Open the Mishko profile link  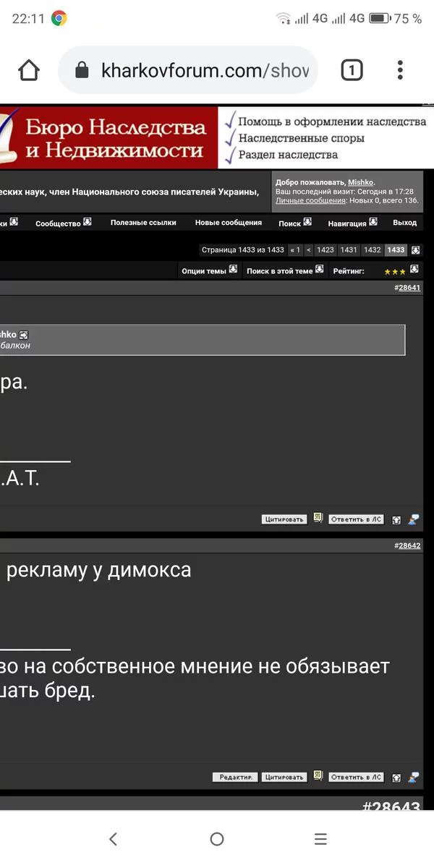(360, 182)
